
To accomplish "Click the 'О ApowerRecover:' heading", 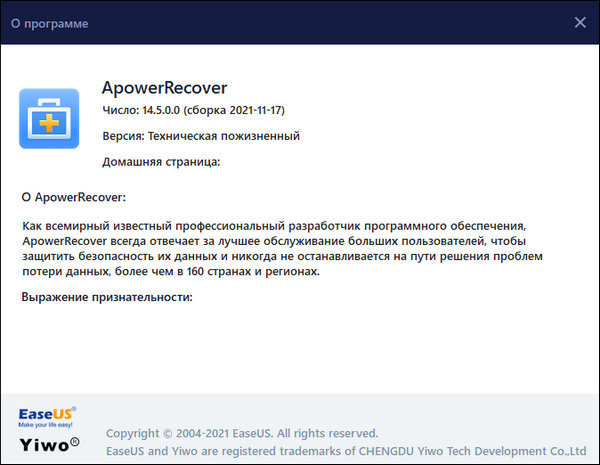I will (73, 197).
